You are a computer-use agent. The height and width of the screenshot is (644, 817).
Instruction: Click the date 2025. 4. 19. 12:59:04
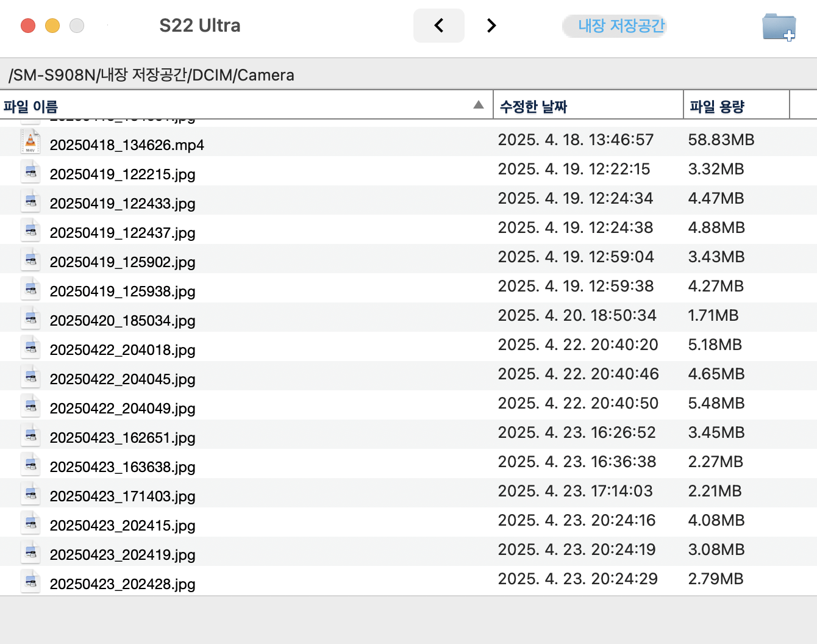[576, 257]
